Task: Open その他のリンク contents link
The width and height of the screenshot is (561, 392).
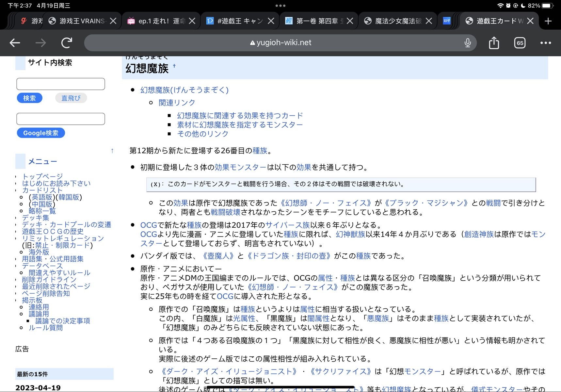Action: click(x=203, y=134)
